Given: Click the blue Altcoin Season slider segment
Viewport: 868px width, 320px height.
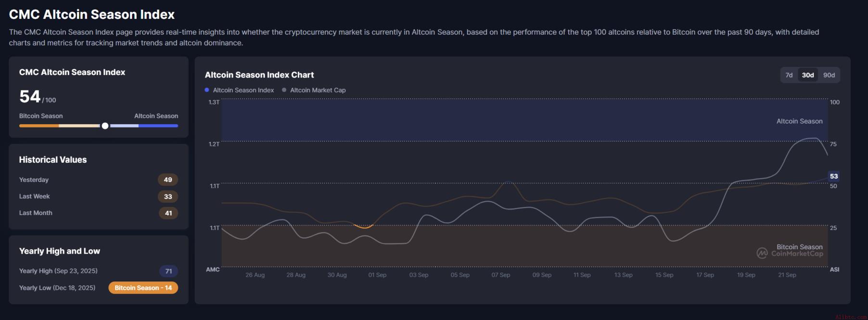Looking at the screenshot, I should [158, 126].
